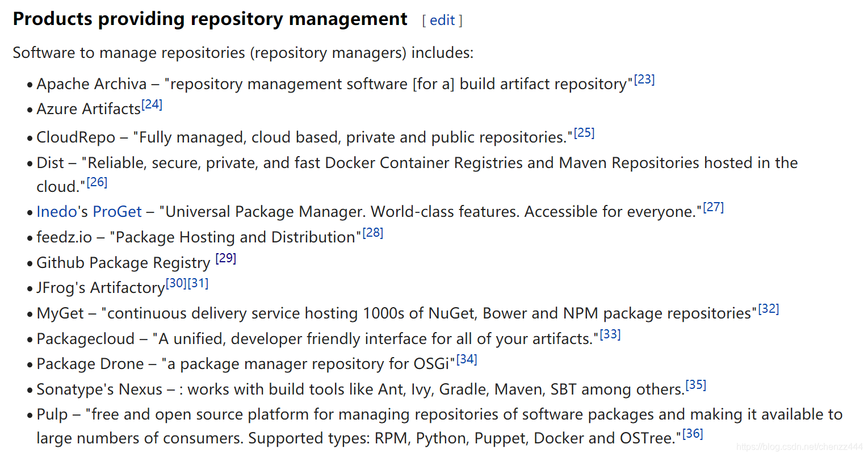Viewport: 868px width, 457px height.
Task: Open citation [32] after MyGet description
Action: tap(769, 309)
